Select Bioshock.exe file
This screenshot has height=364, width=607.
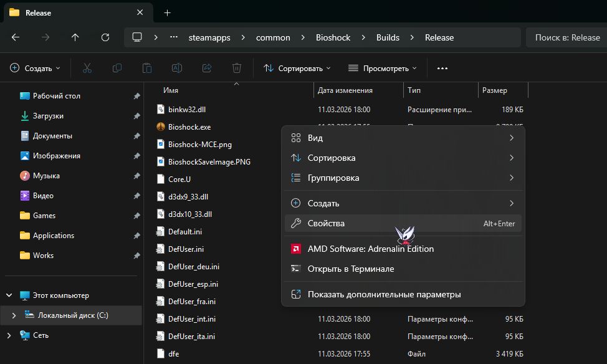click(x=189, y=127)
